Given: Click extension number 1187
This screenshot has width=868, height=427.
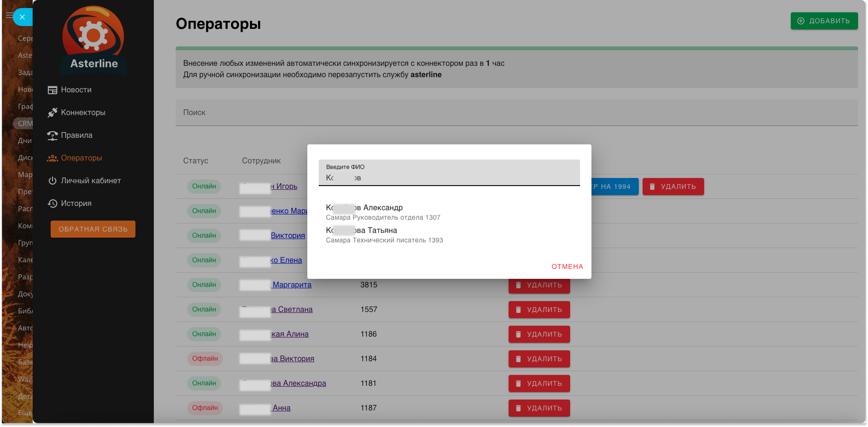Looking at the screenshot, I should click(368, 408).
